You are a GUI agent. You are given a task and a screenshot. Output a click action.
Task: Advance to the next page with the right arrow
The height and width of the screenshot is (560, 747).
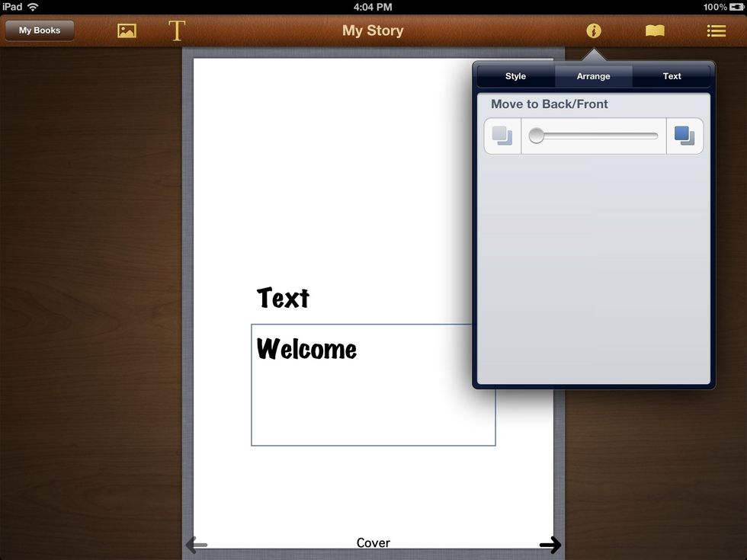(551, 545)
